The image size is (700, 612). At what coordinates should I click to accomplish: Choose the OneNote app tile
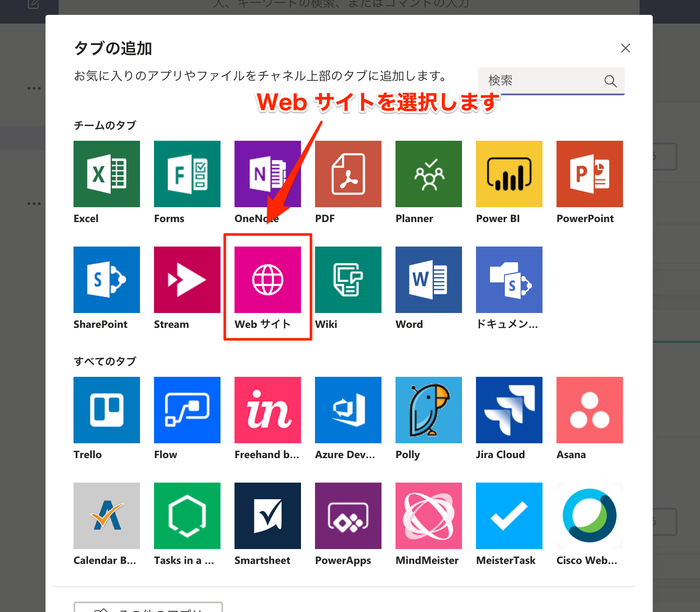point(268,174)
